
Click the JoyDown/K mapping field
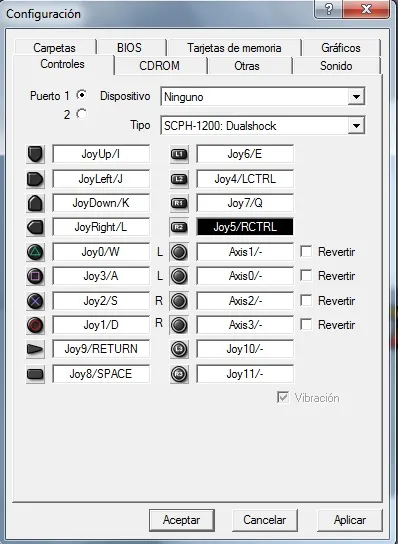coord(101,203)
